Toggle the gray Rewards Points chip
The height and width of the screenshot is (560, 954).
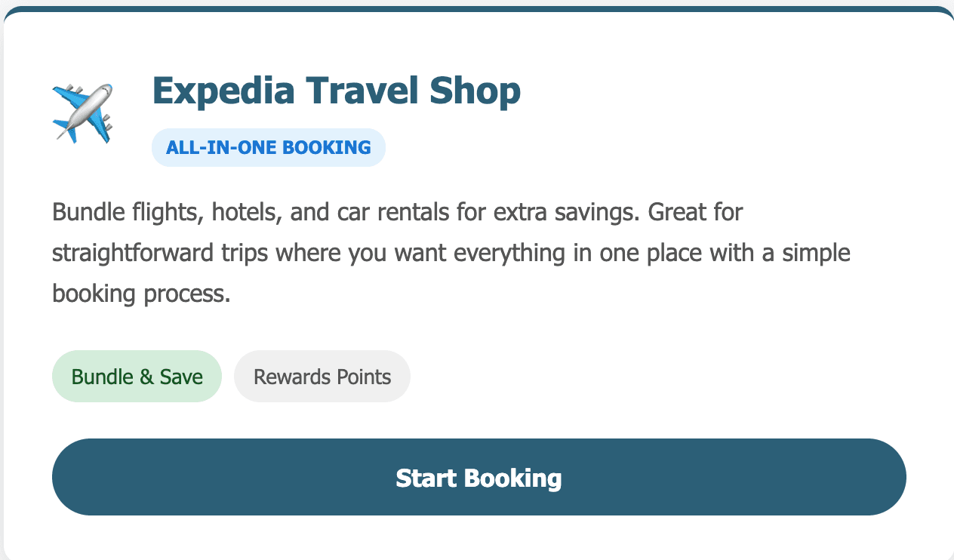click(x=322, y=377)
